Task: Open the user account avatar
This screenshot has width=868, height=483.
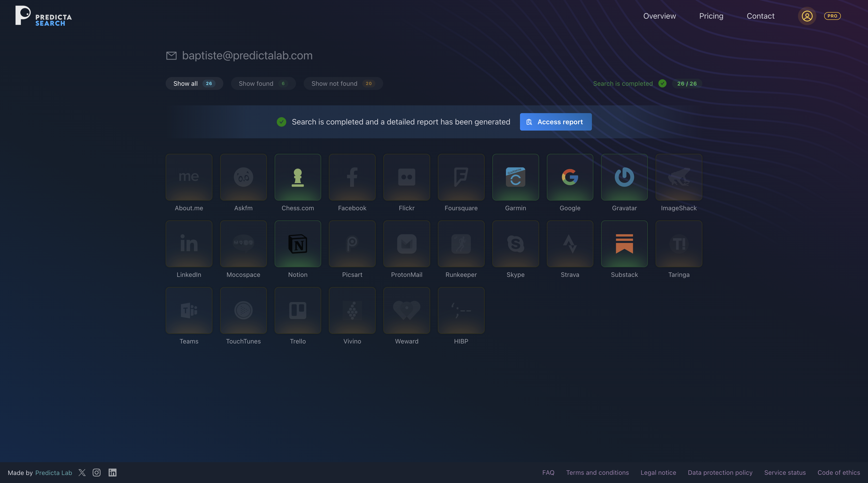Action: click(807, 16)
